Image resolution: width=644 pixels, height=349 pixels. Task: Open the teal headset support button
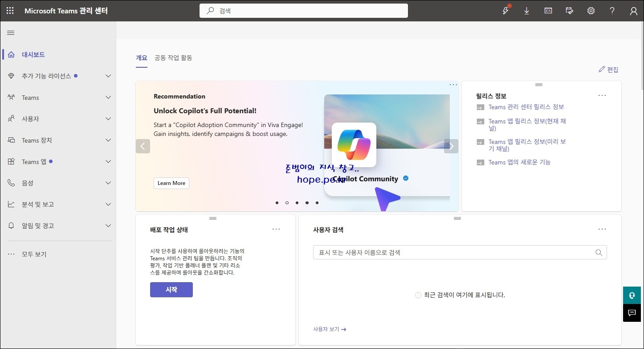[x=632, y=296]
